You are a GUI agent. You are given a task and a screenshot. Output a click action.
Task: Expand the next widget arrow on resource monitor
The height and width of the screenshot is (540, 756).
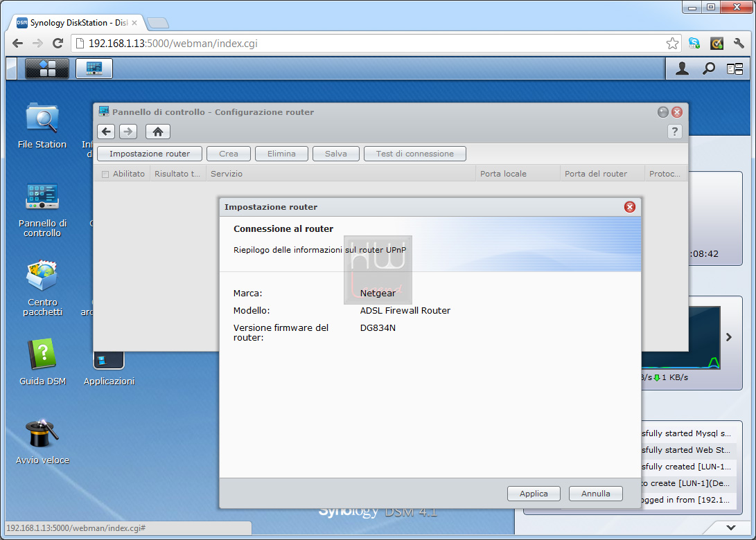coord(729,337)
